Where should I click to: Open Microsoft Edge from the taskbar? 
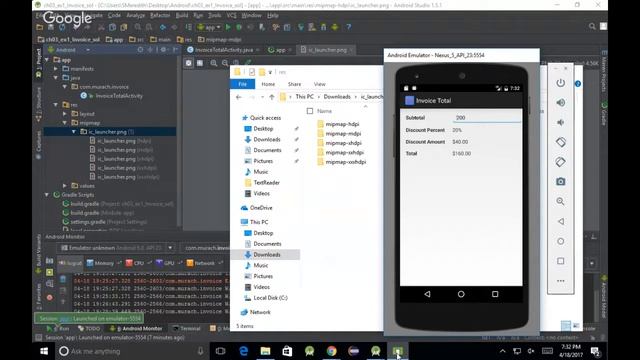[x=244, y=351]
